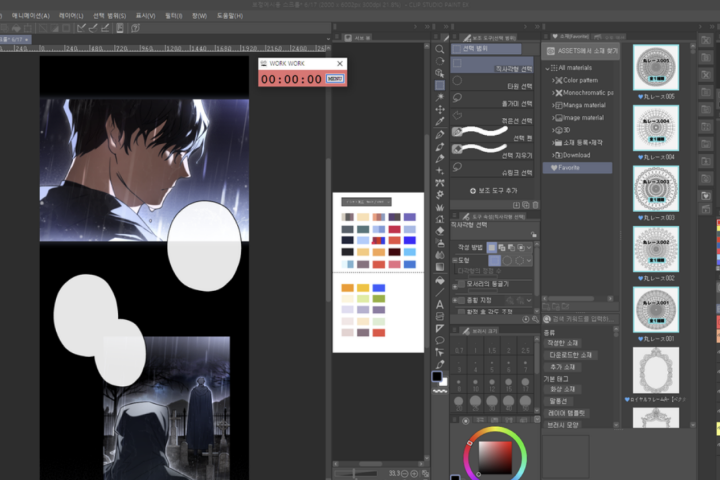Select the Zoom magnifier tool
The height and width of the screenshot is (480, 720).
(439, 49)
